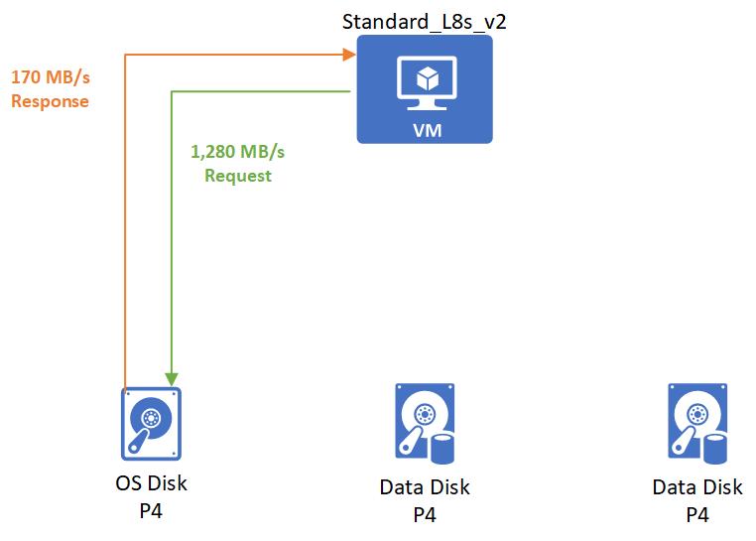The width and height of the screenshot is (756, 541).
Task: Click the green arrowhead above OS Disk
Action: [x=173, y=378]
